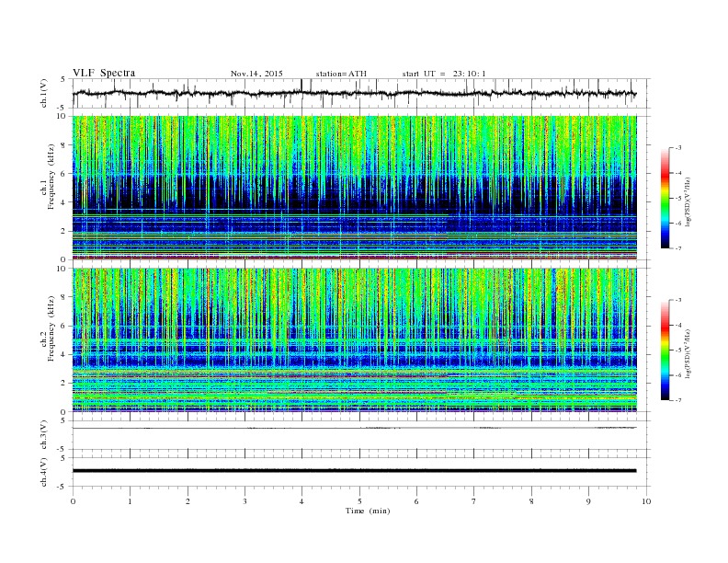Image resolution: width=728 pixels, height=563 pixels.
Task: Click the thin ch.3 waveform line
Action: pos(354,428)
